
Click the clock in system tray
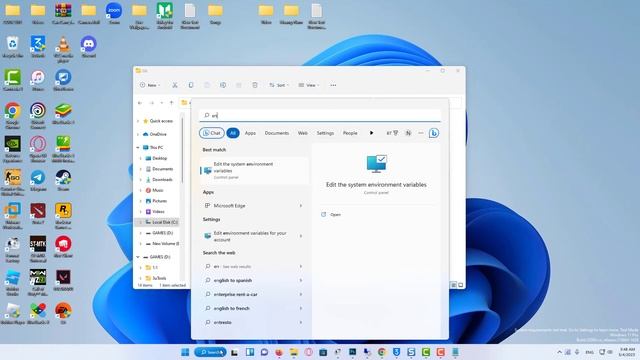point(627,352)
